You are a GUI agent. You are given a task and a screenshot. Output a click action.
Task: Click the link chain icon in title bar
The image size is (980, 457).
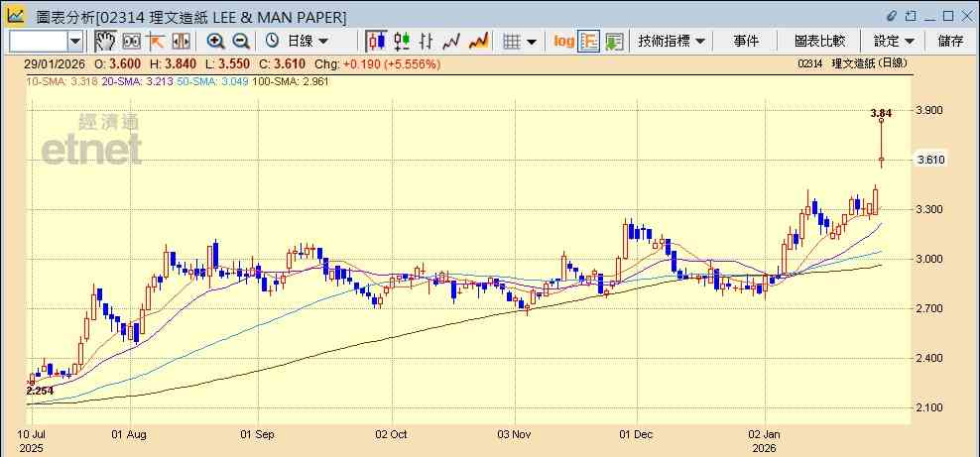click(892, 16)
